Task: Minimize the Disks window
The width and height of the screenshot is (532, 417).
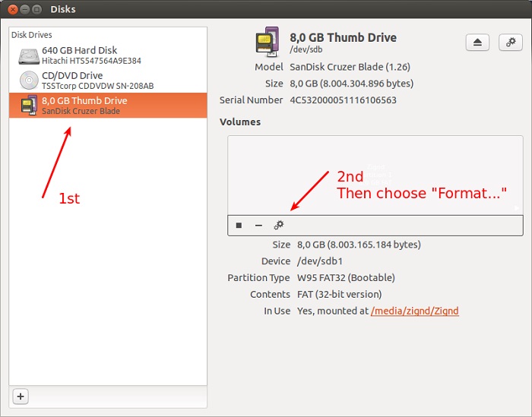Action: tap(25, 9)
